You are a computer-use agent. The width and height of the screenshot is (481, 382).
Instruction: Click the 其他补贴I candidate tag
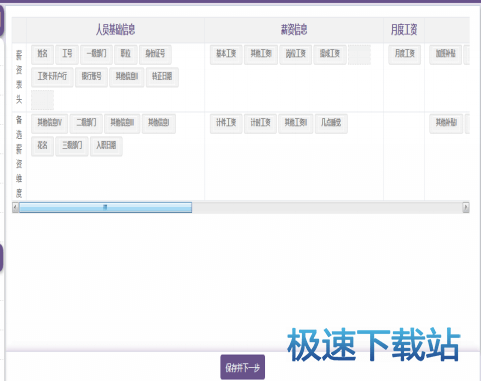[446, 124]
